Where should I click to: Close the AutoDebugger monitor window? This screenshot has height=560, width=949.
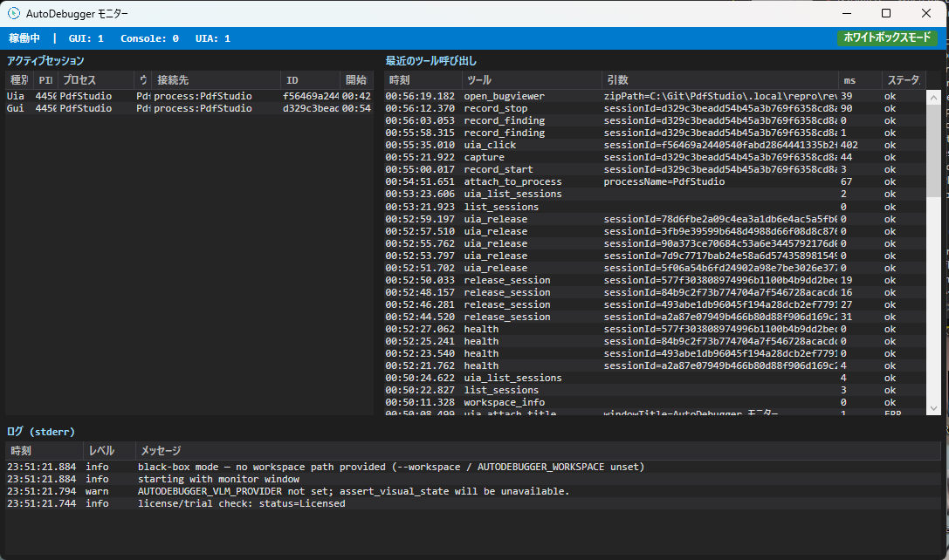(926, 13)
